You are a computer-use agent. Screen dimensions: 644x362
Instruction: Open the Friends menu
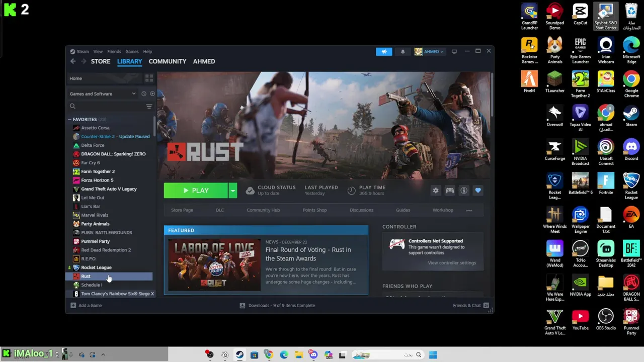[x=114, y=51]
